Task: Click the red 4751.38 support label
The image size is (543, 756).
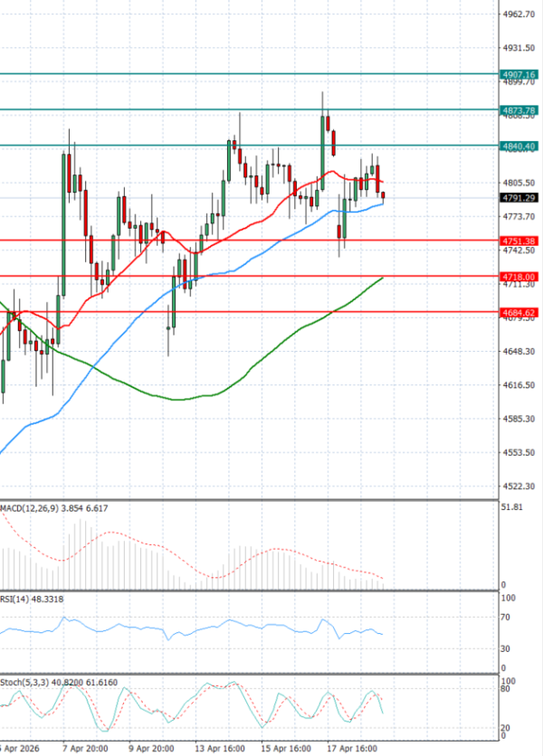Action: point(518,241)
